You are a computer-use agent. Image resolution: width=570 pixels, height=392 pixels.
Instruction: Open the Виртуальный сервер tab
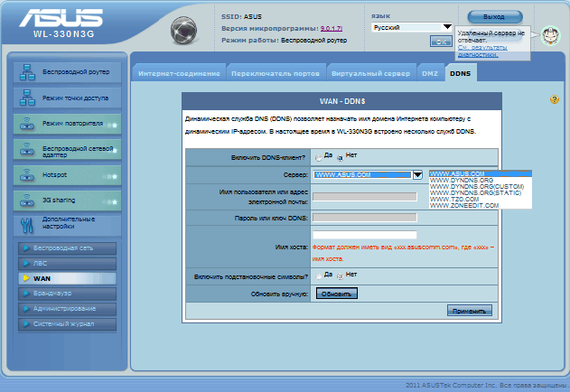click(370, 73)
